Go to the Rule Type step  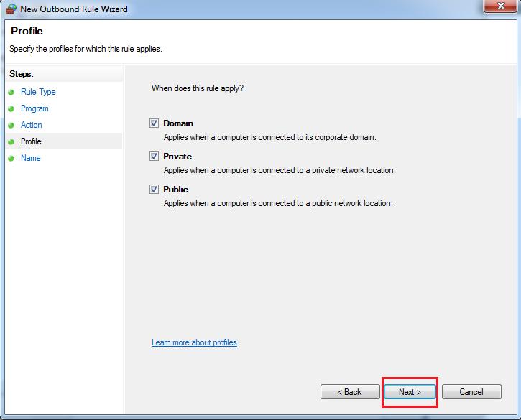[x=38, y=92]
